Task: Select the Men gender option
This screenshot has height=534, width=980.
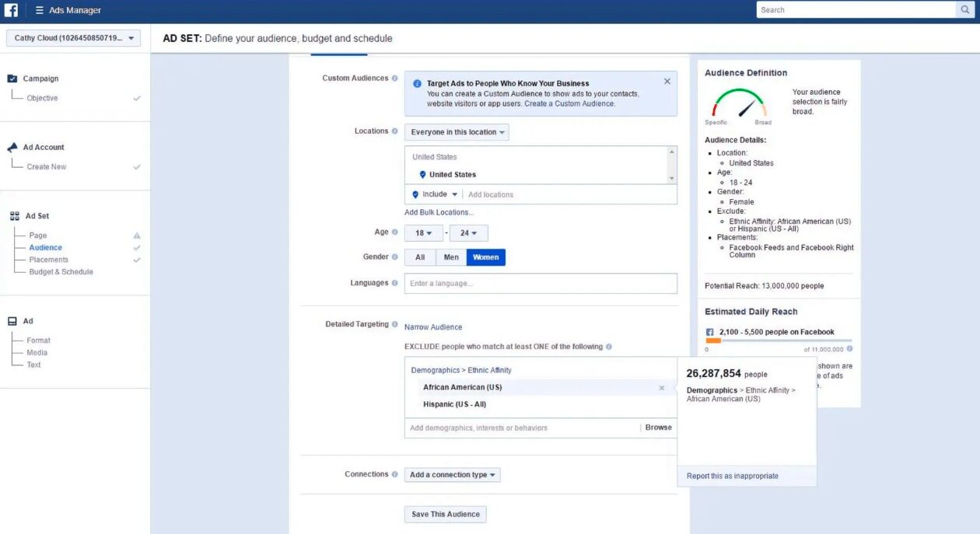Action: 452,256
